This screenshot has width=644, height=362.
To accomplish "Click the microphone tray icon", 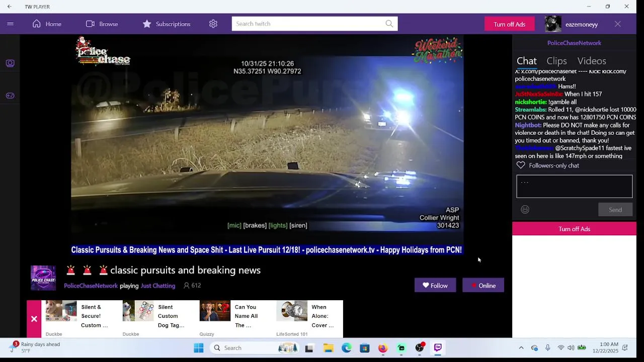I will pyautogui.click(x=547, y=348).
